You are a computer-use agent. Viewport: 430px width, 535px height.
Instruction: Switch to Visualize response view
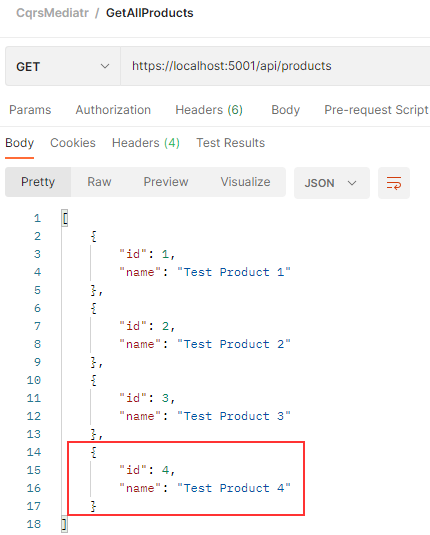pyautogui.click(x=245, y=182)
